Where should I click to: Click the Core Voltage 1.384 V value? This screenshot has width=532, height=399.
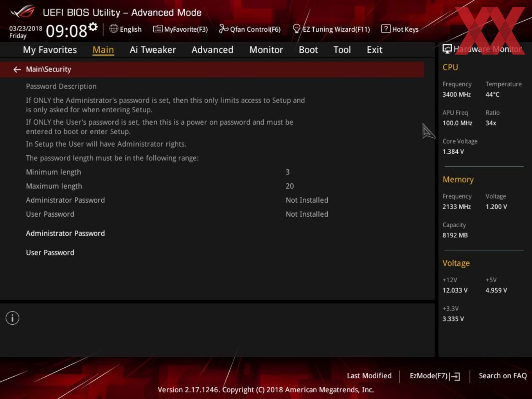tap(453, 151)
